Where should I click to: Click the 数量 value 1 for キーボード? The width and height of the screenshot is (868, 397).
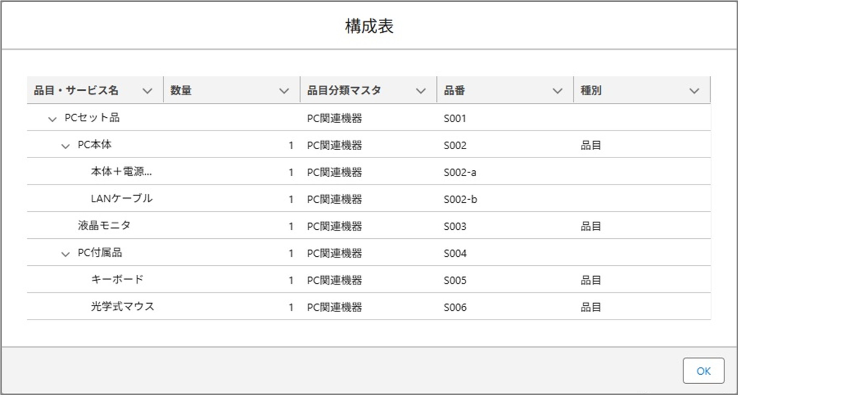tap(292, 279)
